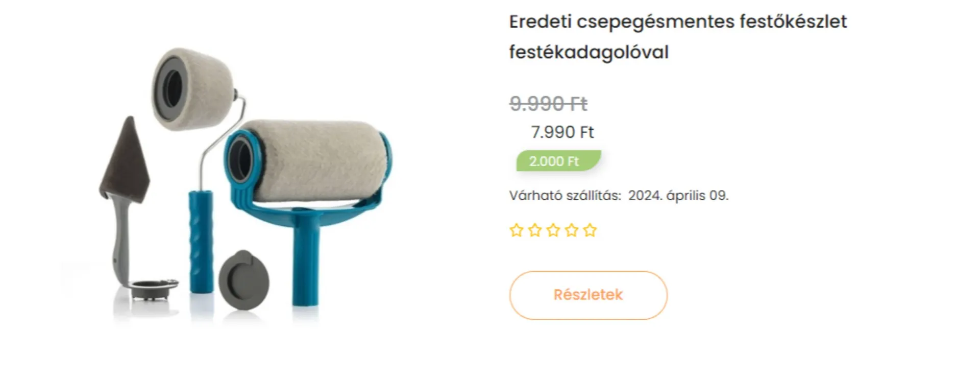This screenshot has height=377, width=980.
Task: Click the first rating star
Action: pos(517,230)
